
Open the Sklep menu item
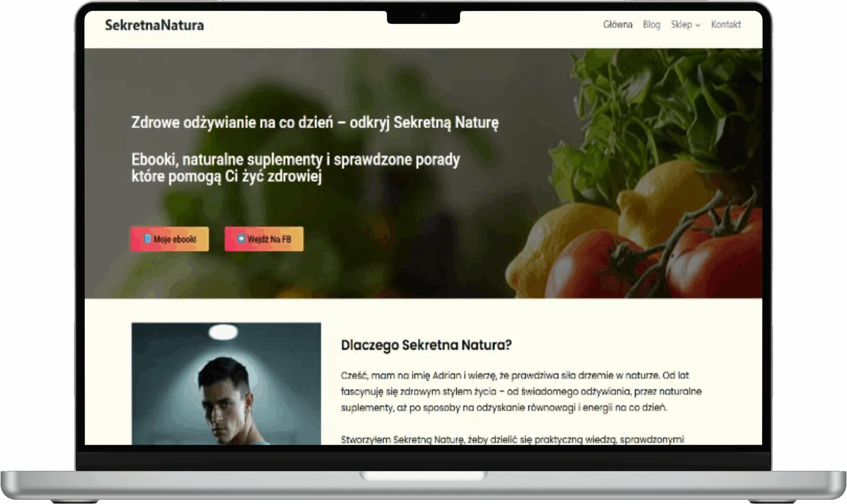pyautogui.click(x=681, y=24)
